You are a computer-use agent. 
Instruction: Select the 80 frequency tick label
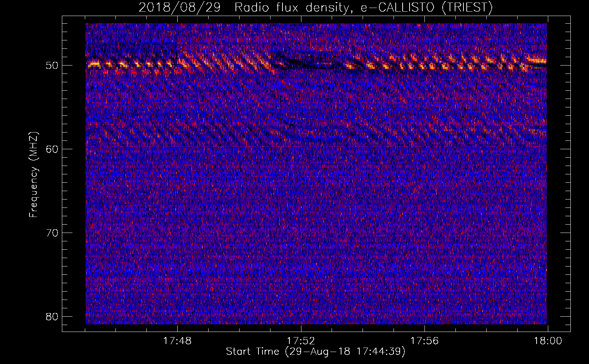(52, 317)
